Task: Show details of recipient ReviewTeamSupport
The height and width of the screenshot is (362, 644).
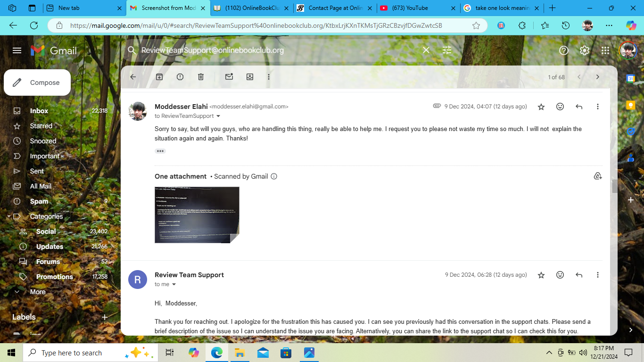Action: [x=218, y=116]
